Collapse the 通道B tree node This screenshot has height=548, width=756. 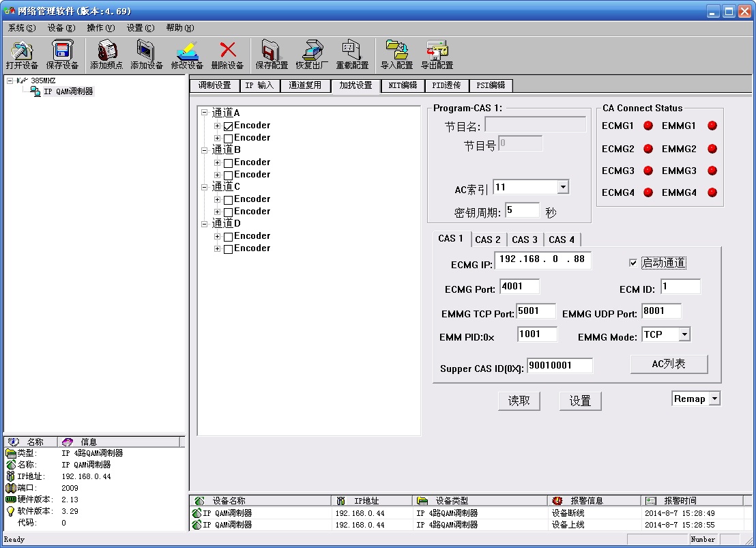coord(204,150)
